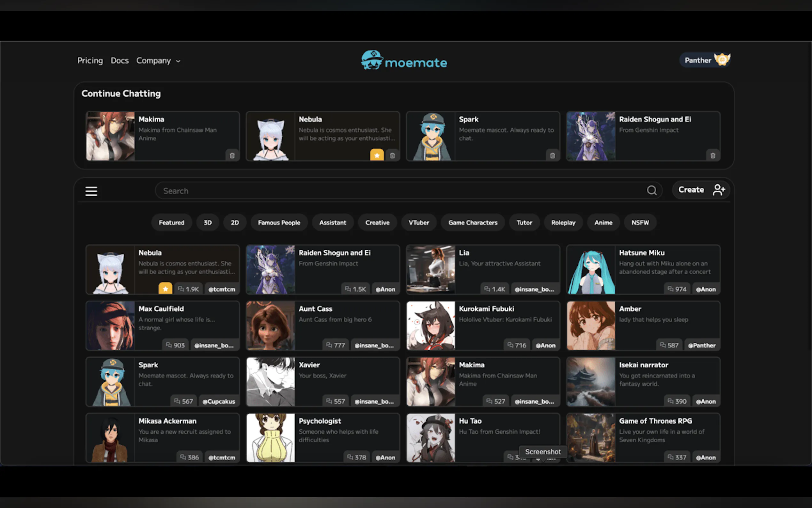Viewport: 812px width, 508px height.
Task: Click the "lady that helps you sleep" text
Action: pyautogui.click(x=653, y=320)
